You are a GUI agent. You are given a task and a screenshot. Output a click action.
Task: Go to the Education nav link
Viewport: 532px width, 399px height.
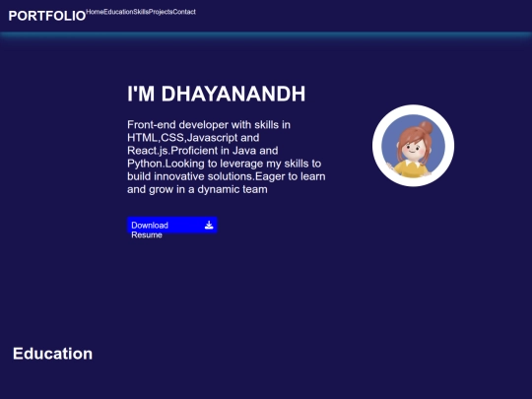click(118, 12)
